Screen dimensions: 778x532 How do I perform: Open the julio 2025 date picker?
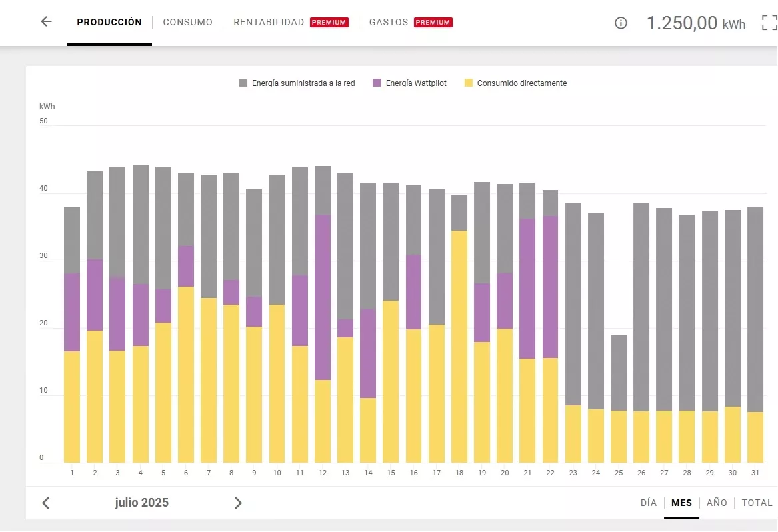(x=141, y=503)
